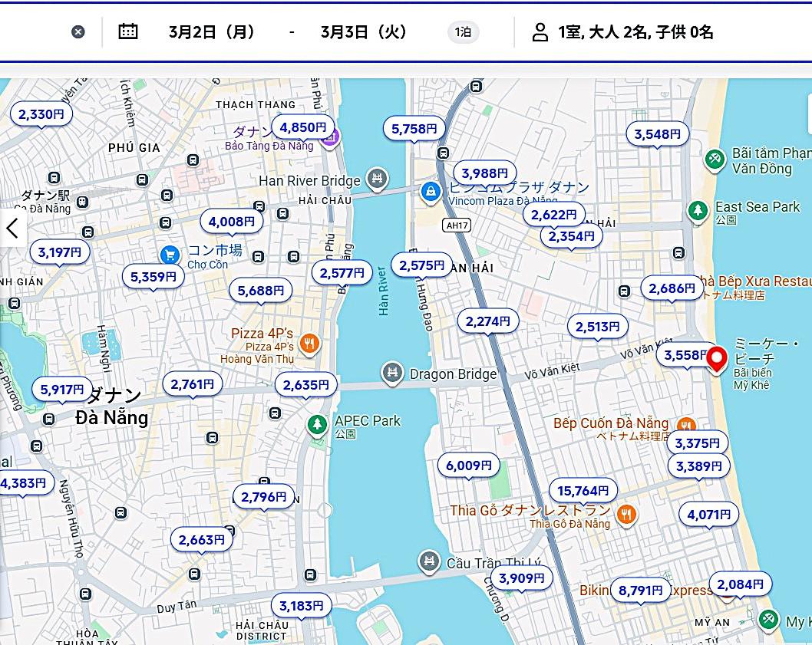Click the 5,758円 price marker
This screenshot has width=812, height=645.
(x=414, y=129)
